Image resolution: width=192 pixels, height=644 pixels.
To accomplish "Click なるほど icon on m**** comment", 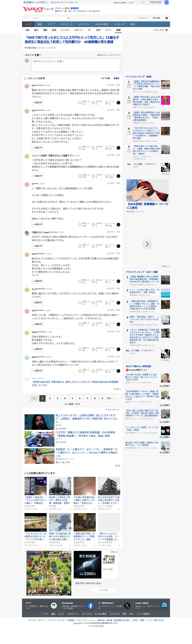I will [93, 225].
